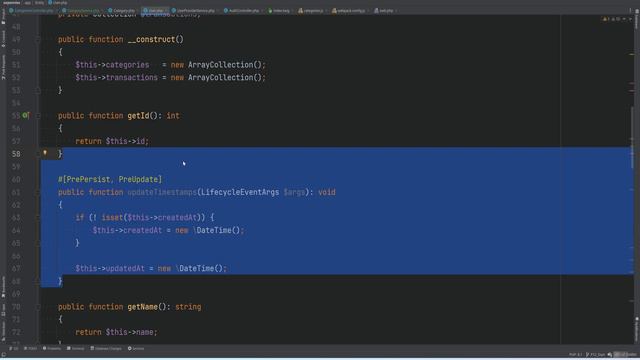Collapse the getName function fold on line 70

coord(38,307)
